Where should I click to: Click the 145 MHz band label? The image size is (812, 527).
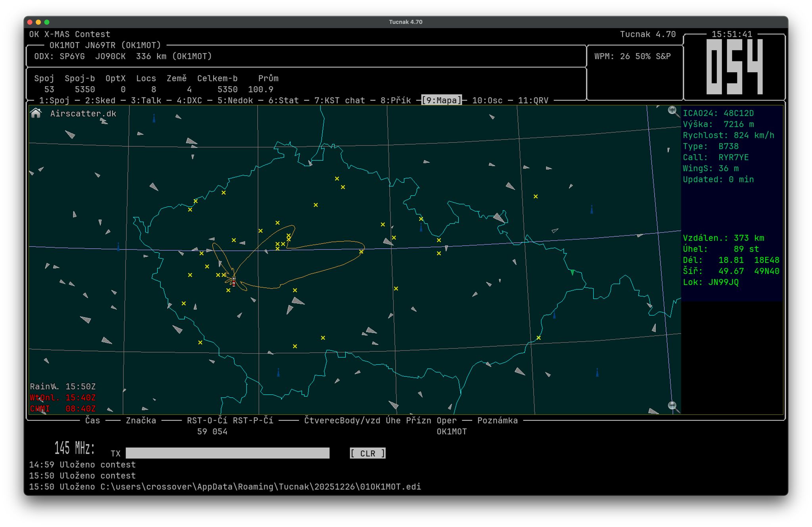[74, 448]
